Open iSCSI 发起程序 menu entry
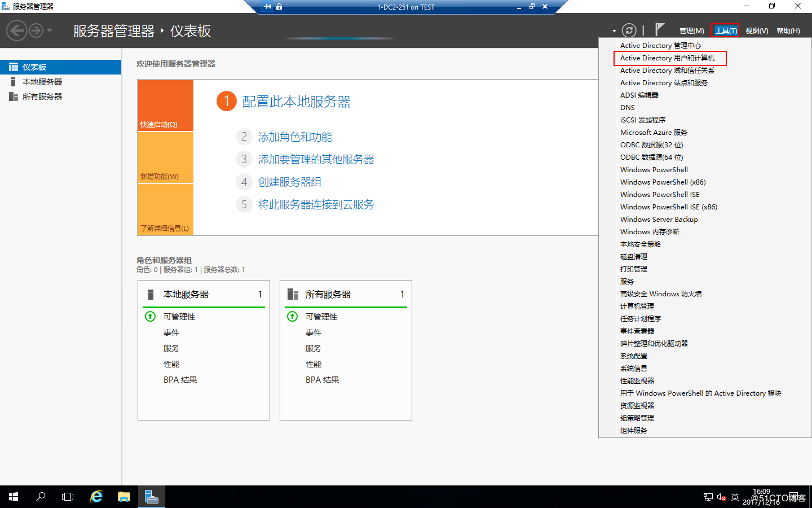Image resolution: width=812 pixels, height=508 pixels. (x=705, y=120)
